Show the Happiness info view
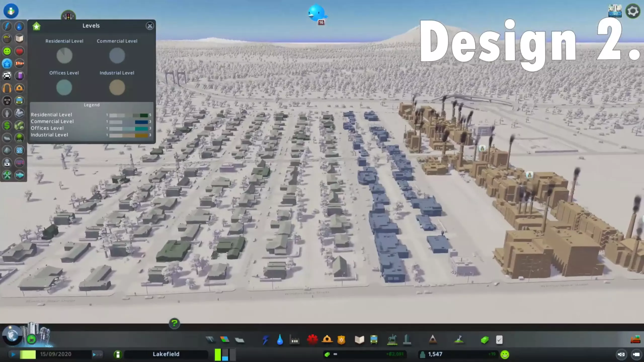Screen dimensions: 644x362 7,51
